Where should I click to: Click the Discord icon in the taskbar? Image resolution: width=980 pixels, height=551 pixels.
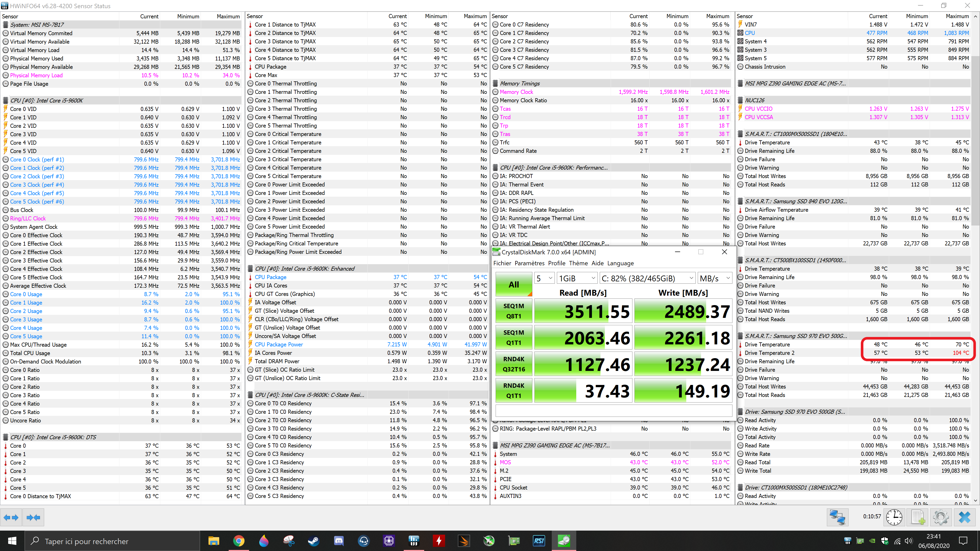click(x=339, y=541)
